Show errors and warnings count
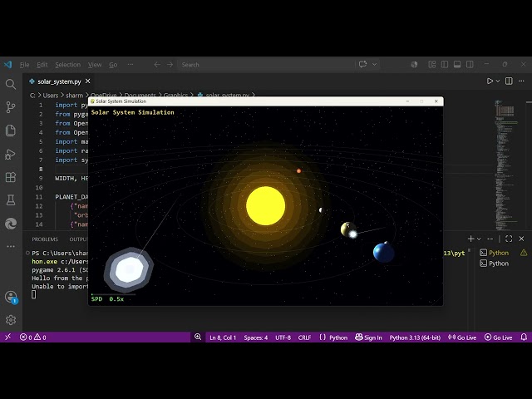The image size is (532, 399). 33,337
